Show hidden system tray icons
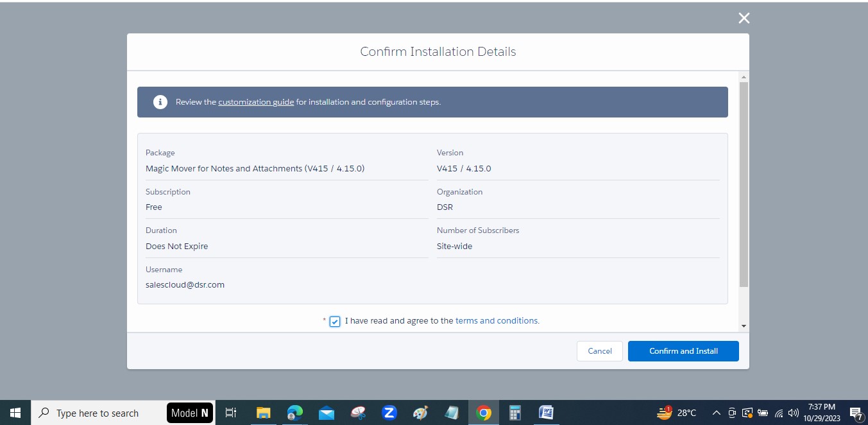Image resolution: width=868 pixels, height=425 pixels. coord(717,413)
